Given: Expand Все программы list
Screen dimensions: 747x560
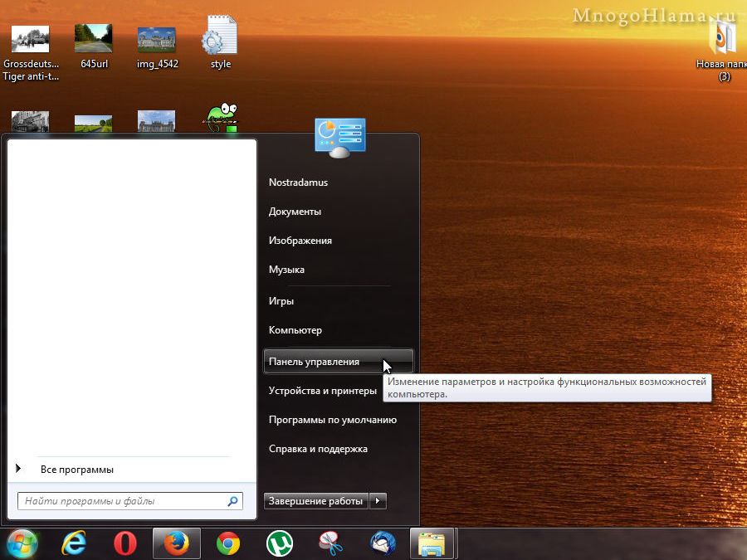Looking at the screenshot, I should point(76,470).
